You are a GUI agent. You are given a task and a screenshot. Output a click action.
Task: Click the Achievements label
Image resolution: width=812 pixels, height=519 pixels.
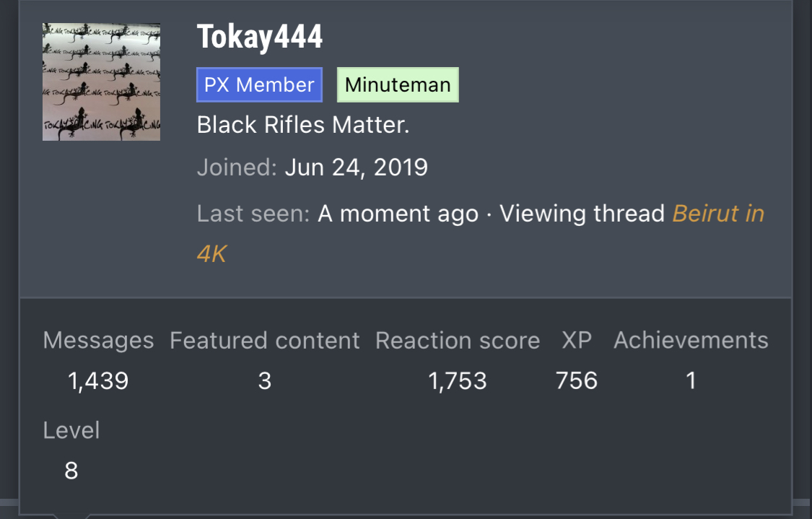pyautogui.click(x=691, y=340)
